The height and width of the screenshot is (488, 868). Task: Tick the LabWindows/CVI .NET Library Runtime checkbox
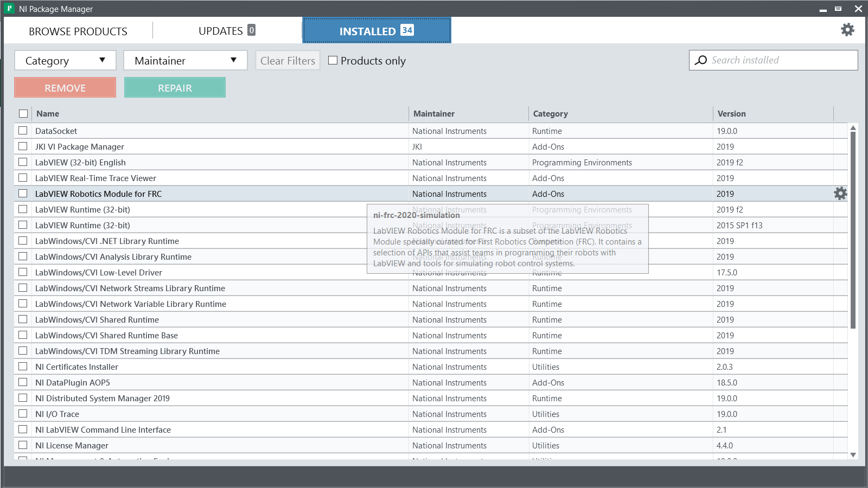point(23,241)
